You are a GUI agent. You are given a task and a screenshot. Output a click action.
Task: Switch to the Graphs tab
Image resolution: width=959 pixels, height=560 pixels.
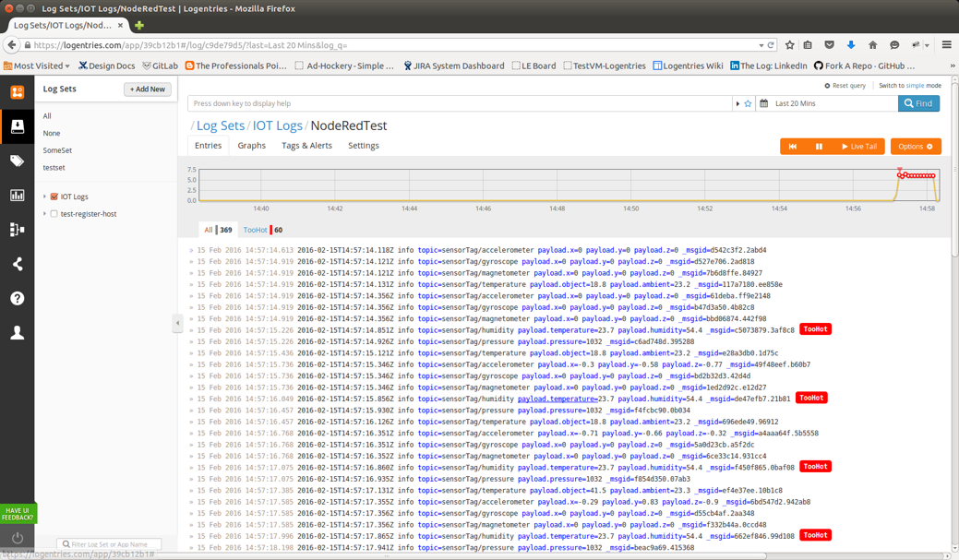coord(251,146)
